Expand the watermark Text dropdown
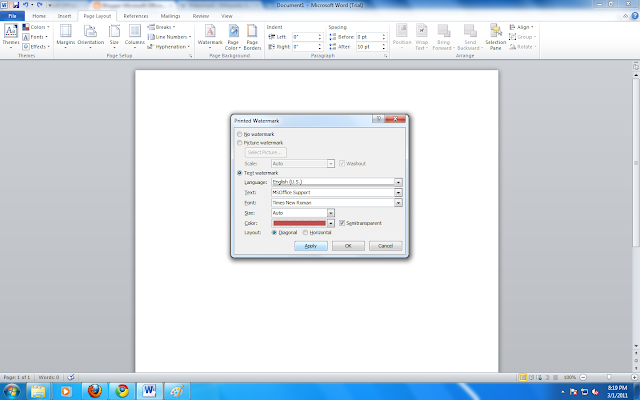 pos(398,192)
